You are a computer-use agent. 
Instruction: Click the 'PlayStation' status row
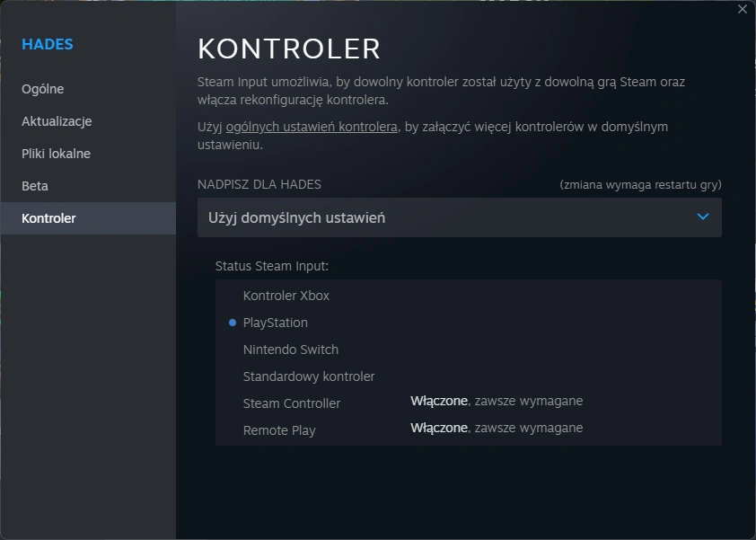coord(468,323)
